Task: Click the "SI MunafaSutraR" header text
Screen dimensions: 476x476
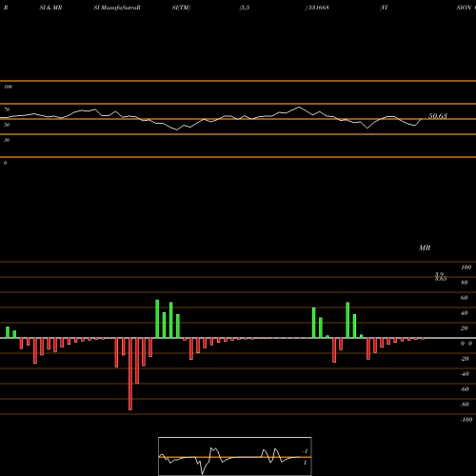Action: coord(117,8)
